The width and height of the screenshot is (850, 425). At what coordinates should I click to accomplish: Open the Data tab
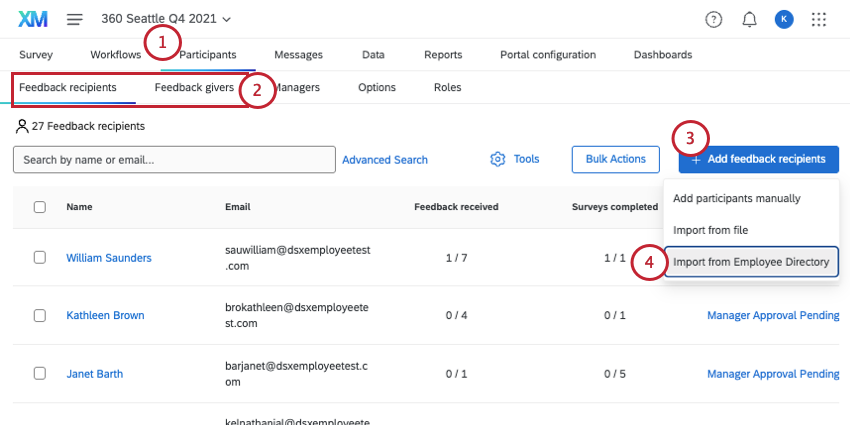click(x=374, y=55)
